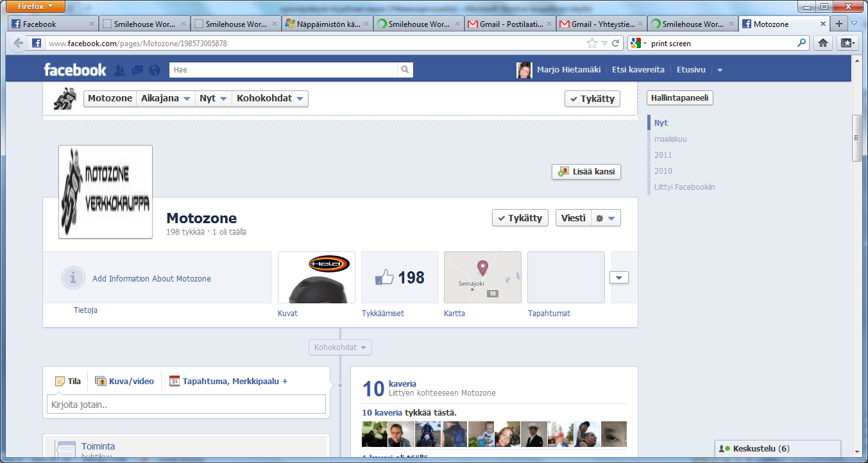Switch to Gmail - Yhteystiedot tab
Screen dimensions: 868x463
(x=602, y=24)
